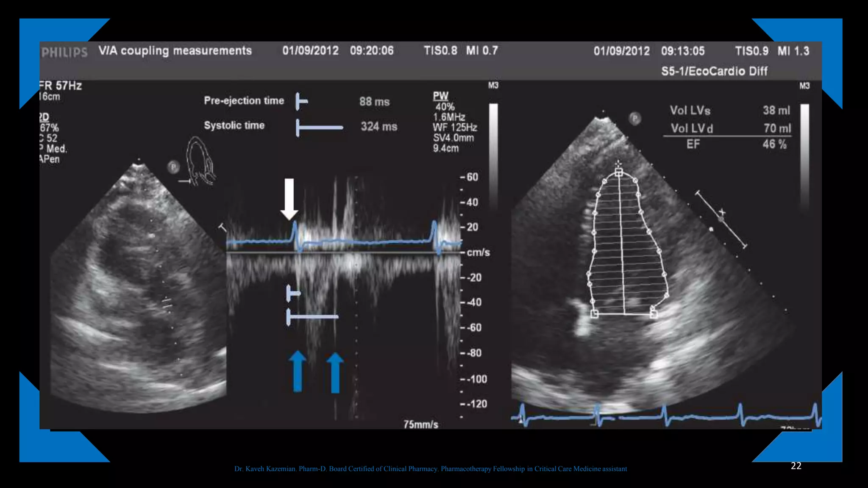The width and height of the screenshot is (868, 488).
Task: Click the '1.6MHz' setting
Action: (449, 117)
